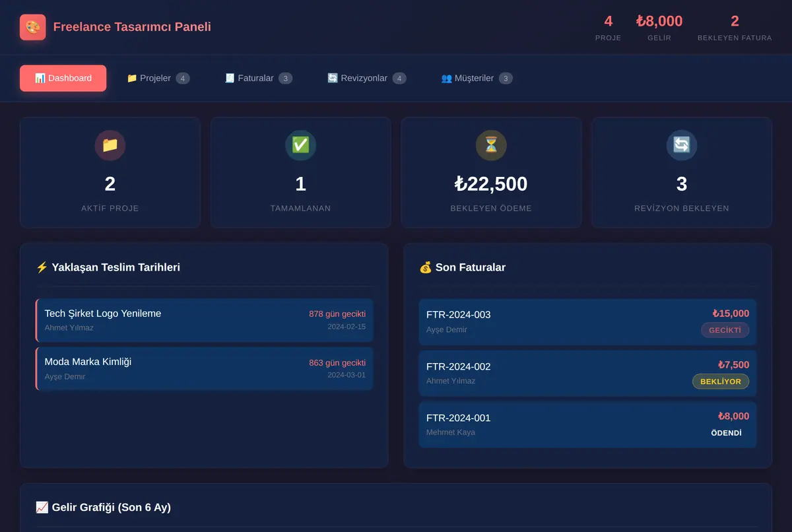The width and height of the screenshot is (792, 532).
Task: Click the header PROJE stat showing 4
Action: (608, 28)
